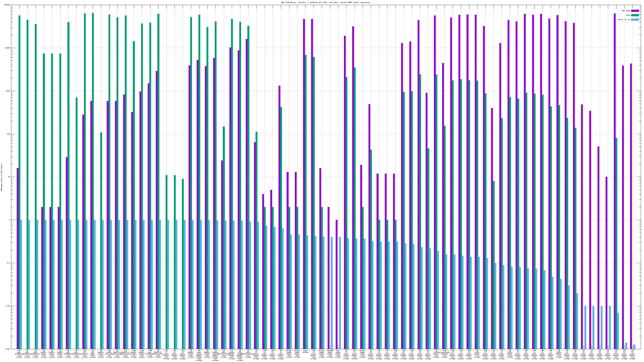Click the 'none origin' x-axis label

coord(305,351)
